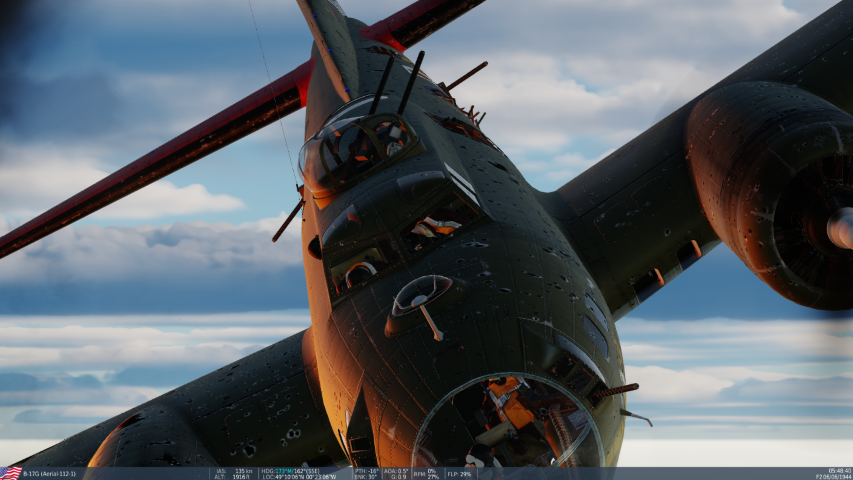Click the LOC coordinates readout
853x480 pixels.
[x=298, y=477]
